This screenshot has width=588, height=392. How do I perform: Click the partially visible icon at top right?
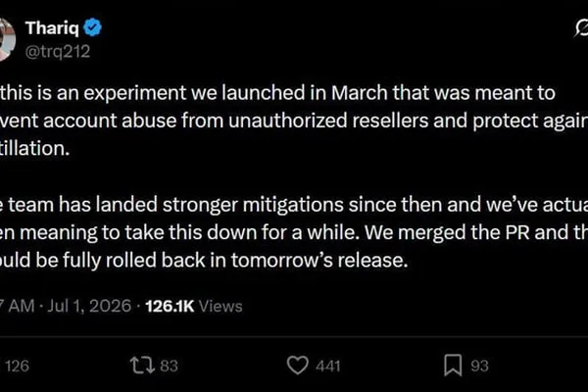tap(581, 28)
